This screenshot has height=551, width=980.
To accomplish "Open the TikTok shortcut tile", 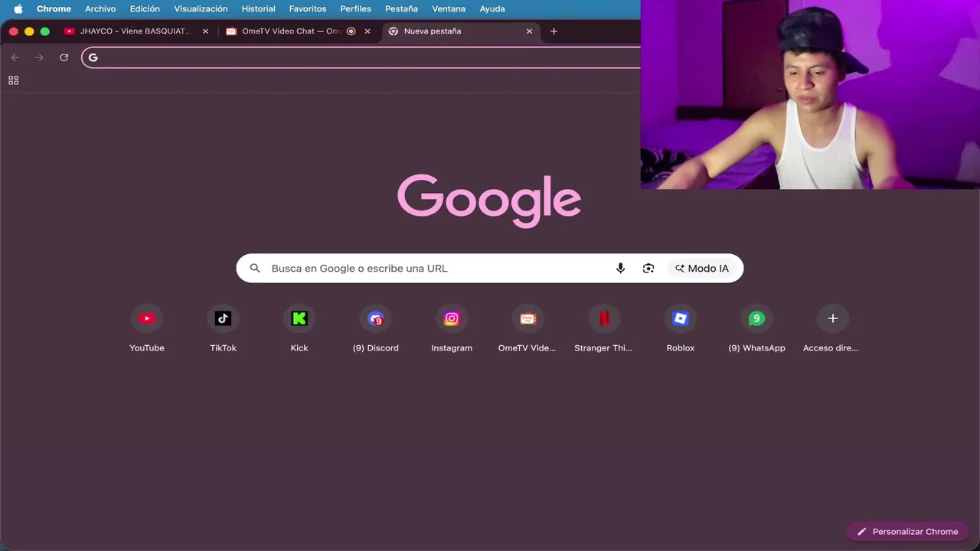I will (x=223, y=330).
